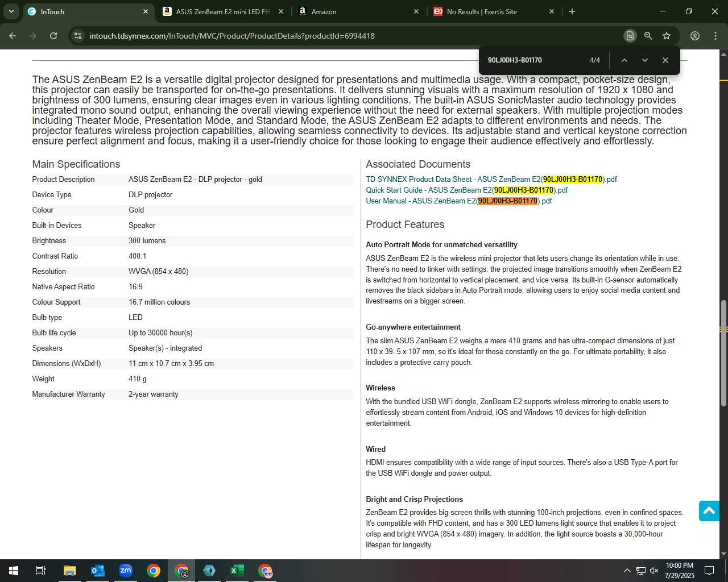Select the '410 g' Weight value
The width and height of the screenshot is (728, 582).
[x=137, y=379]
